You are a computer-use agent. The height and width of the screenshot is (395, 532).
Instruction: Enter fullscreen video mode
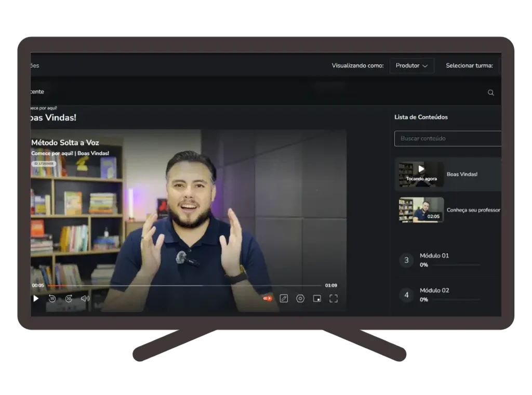tap(334, 298)
